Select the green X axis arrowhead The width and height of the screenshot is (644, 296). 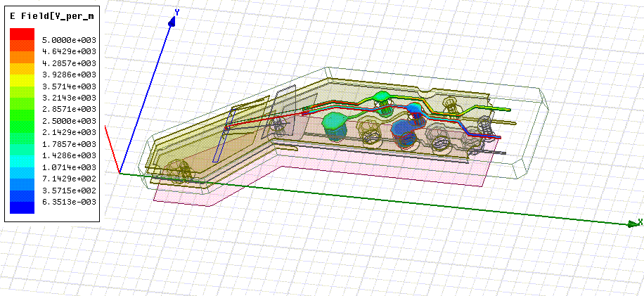coord(633,224)
